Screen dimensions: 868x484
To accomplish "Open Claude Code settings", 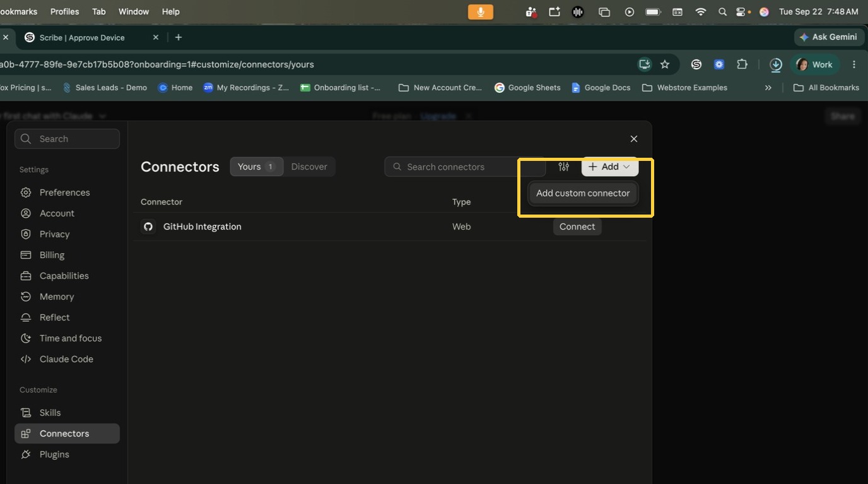I will [67, 359].
